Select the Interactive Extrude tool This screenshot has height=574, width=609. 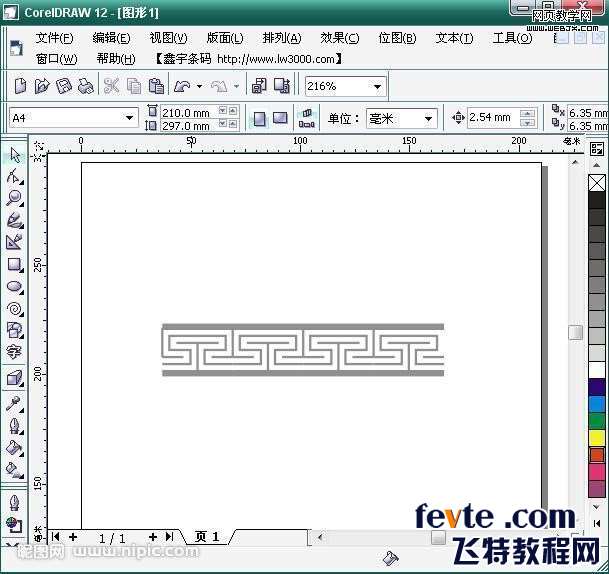pyautogui.click(x=15, y=378)
